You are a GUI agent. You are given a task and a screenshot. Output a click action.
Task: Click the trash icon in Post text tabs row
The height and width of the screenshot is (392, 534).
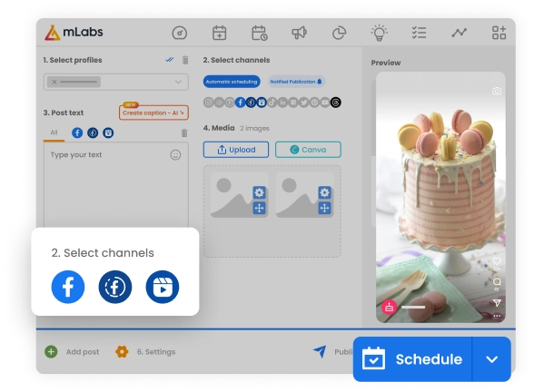[184, 132]
